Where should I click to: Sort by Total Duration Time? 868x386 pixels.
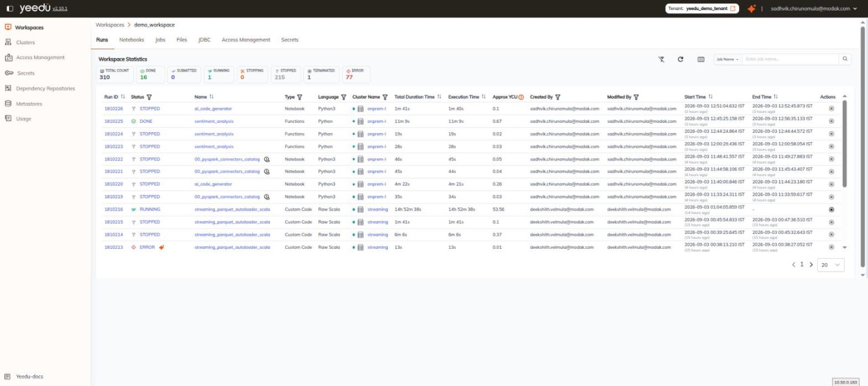[x=439, y=97]
